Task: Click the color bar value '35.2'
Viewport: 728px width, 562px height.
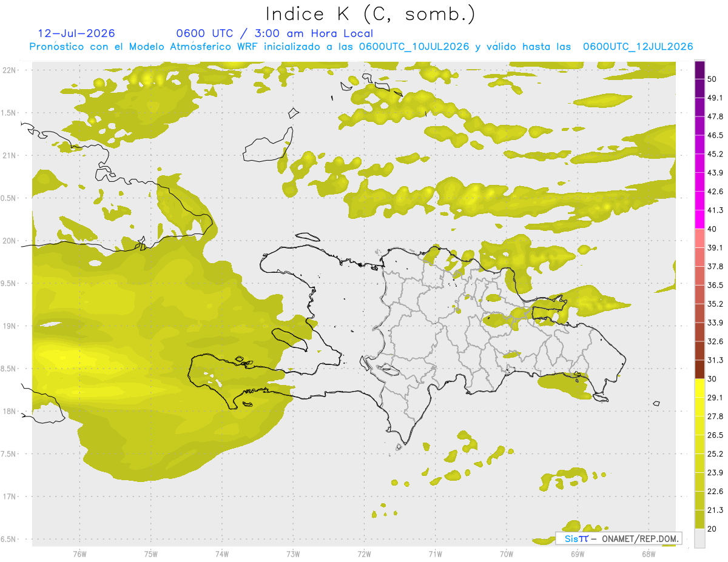Action: (x=715, y=304)
